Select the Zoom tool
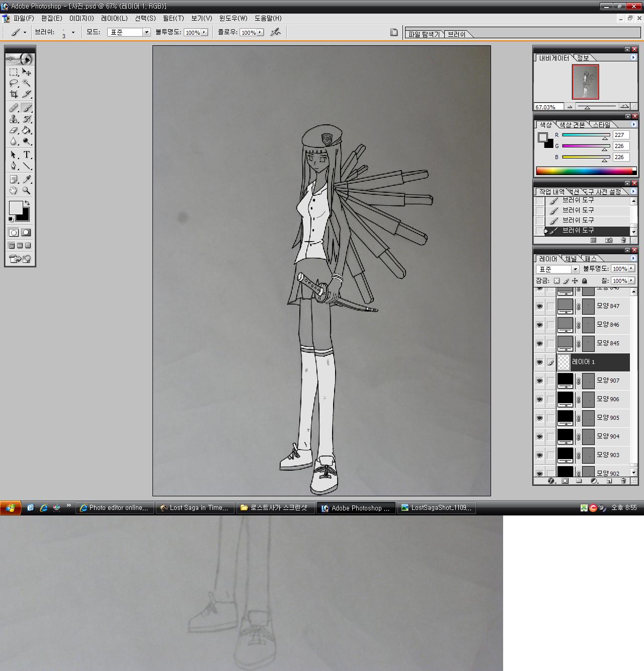 point(27,190)
